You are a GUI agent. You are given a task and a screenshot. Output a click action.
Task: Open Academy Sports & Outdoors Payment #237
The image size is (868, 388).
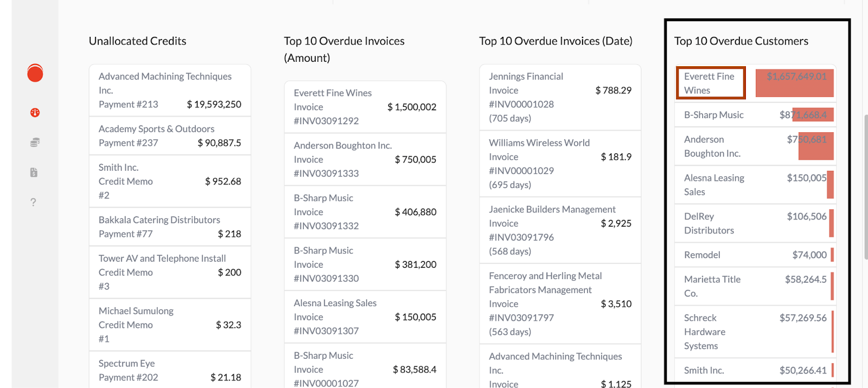pos(170,136)
